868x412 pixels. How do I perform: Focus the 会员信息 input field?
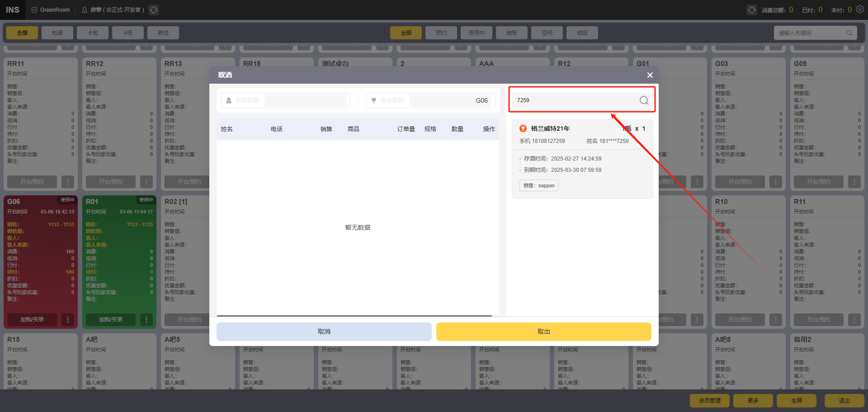(305, 100)
